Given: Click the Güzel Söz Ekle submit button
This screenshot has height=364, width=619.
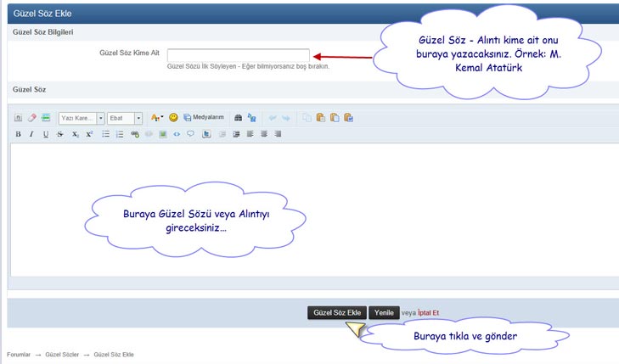Looking at the screenshot, I should [336, 312].
